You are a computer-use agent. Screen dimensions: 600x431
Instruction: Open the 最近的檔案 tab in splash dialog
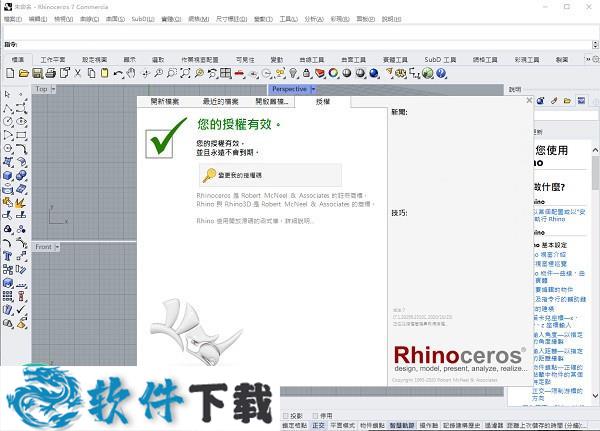tap(220, 101)
